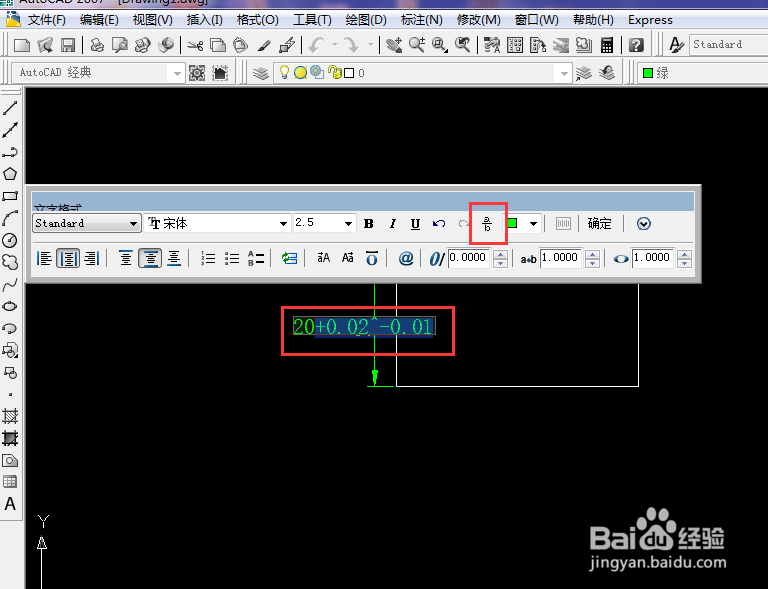Set paragraph center alignment
The height and width of the screenshot is (589, 768).
click(68, 258)
